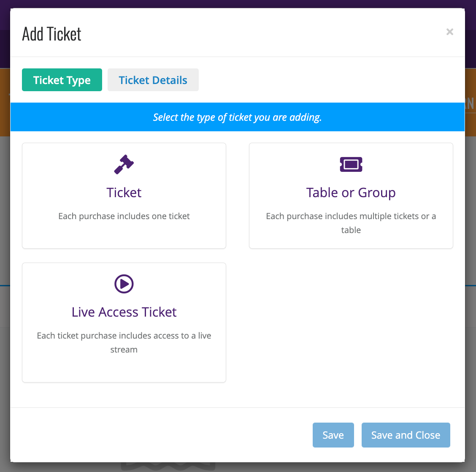Screen dimensions: 476x472
Task: Click the gavel icon above Ticket
Action: click(124, 164)
